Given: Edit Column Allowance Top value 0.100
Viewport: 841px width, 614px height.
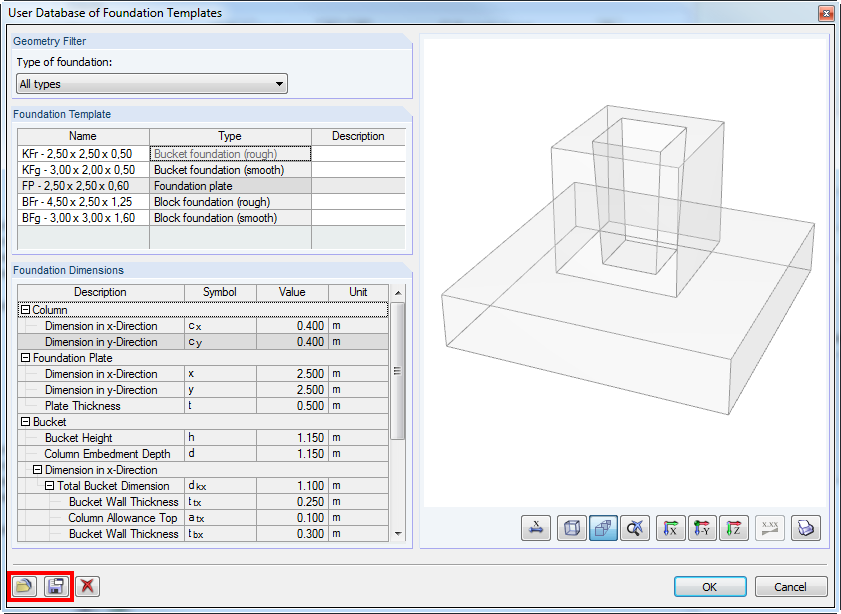Looking at the screenshot, I should (x=292, y=518).
